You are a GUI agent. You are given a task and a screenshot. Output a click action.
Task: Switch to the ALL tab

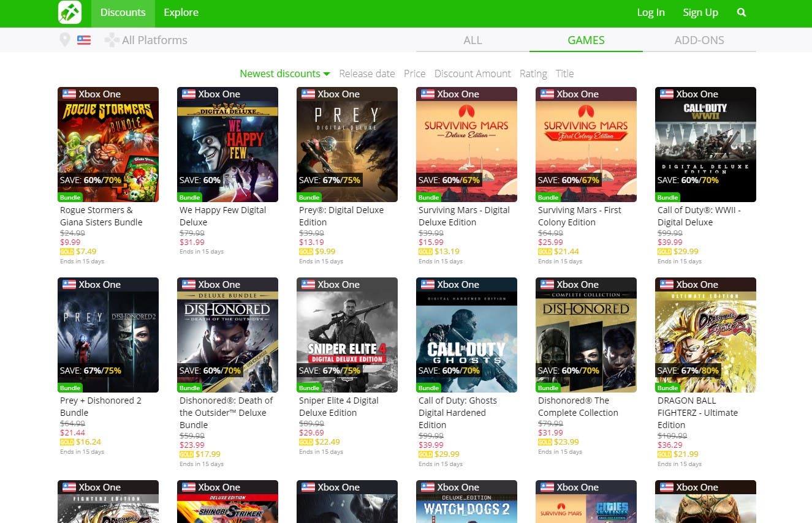click(472, 40)
